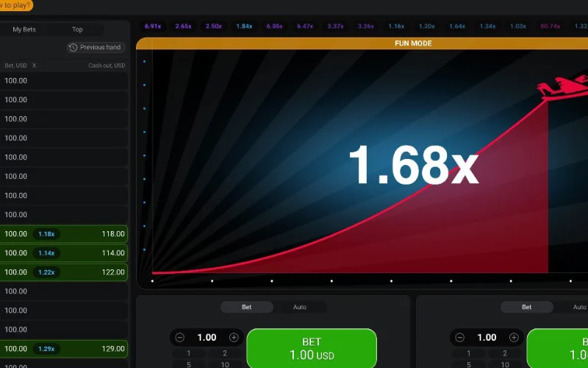588x368 pixels.
Task: Choose quick amount 1 in second panel
Action: [x=468, y=353]
